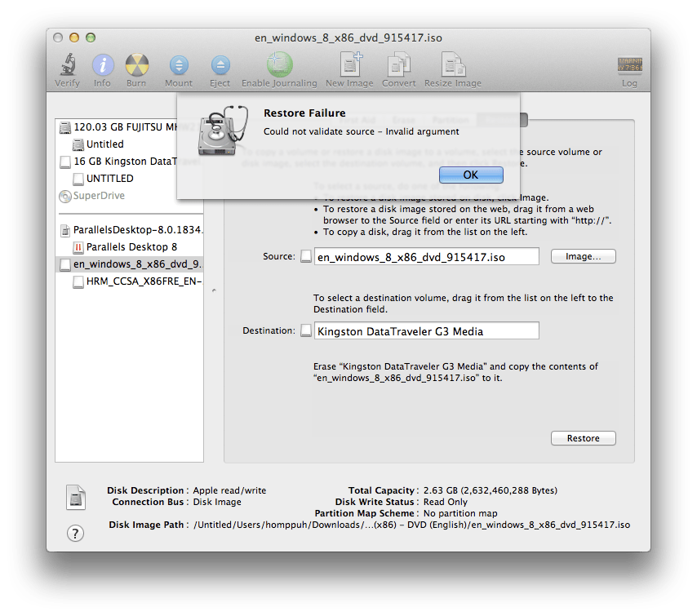Click the Image... button beside Source

[583, 256]
